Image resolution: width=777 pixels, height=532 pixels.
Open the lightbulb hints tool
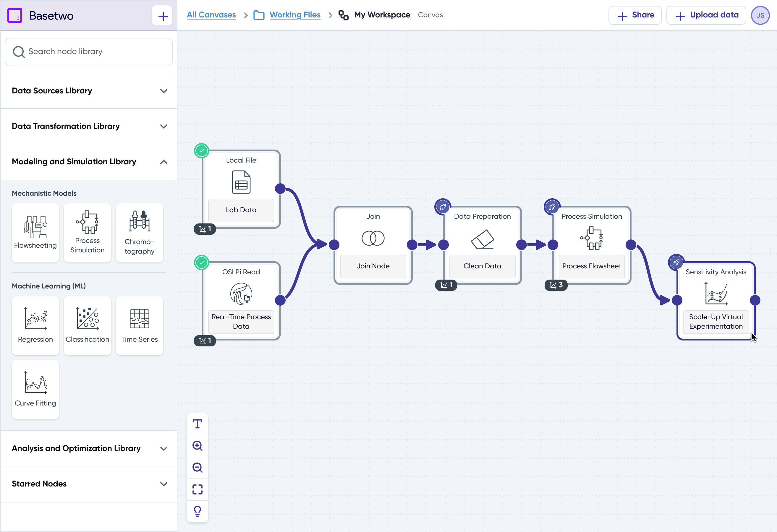pos(197,511)
